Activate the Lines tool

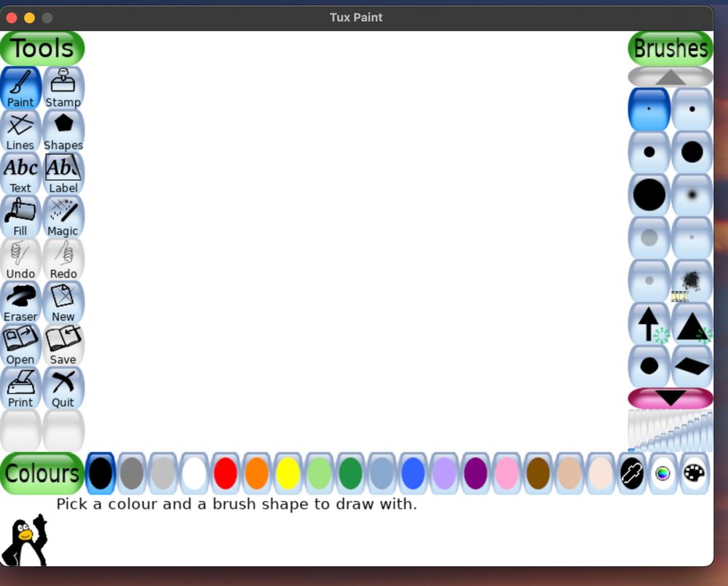[21, 130]
